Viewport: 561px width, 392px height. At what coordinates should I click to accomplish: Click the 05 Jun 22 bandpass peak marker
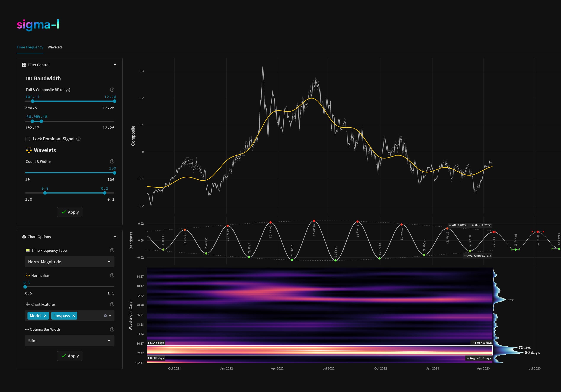coord(314,221)
